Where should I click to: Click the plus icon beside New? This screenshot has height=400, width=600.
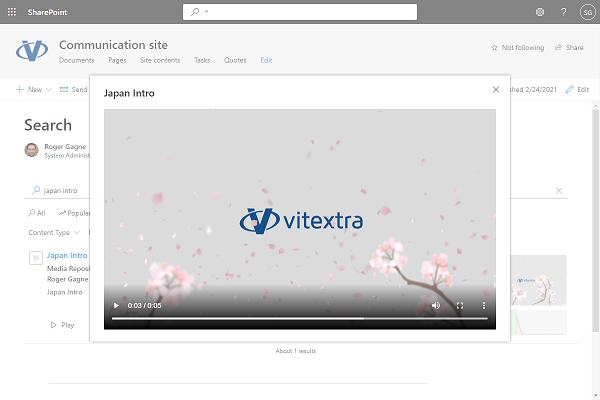pyautogui.click(x=20, y=89)
